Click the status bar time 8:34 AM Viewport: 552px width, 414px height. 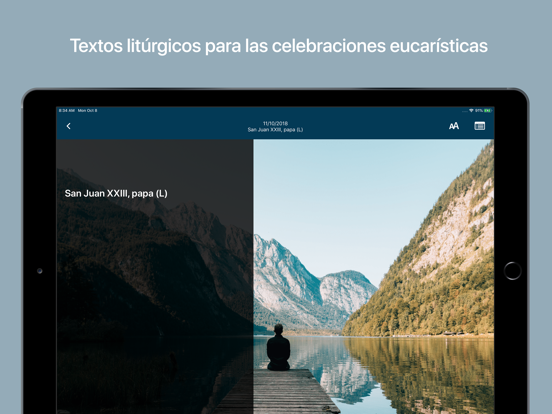coord(67,111)
